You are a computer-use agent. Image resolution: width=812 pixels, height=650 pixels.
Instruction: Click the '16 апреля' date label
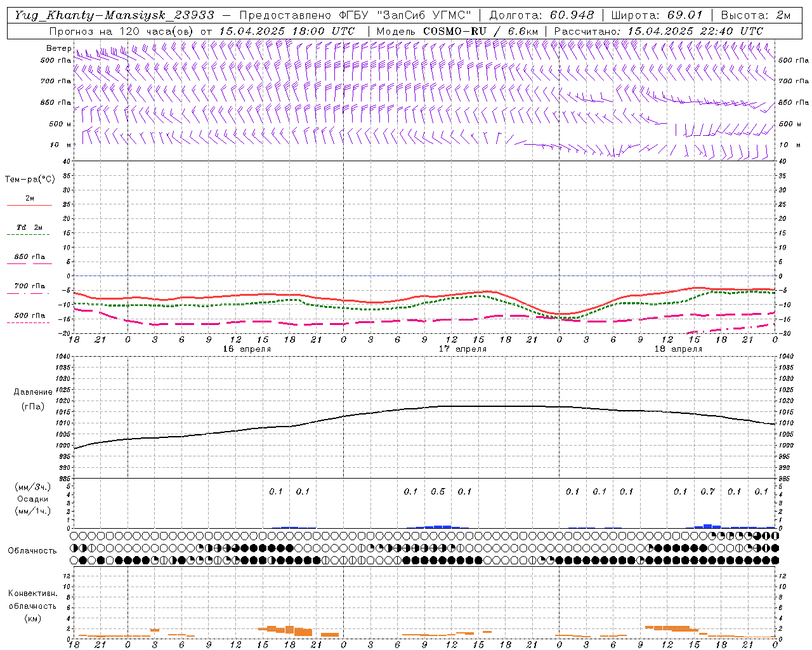(247, 349)
